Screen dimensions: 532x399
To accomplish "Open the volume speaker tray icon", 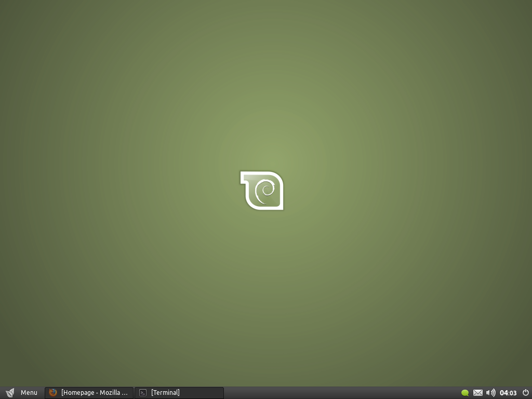I will pyautogui.click(x=490, y=393).
